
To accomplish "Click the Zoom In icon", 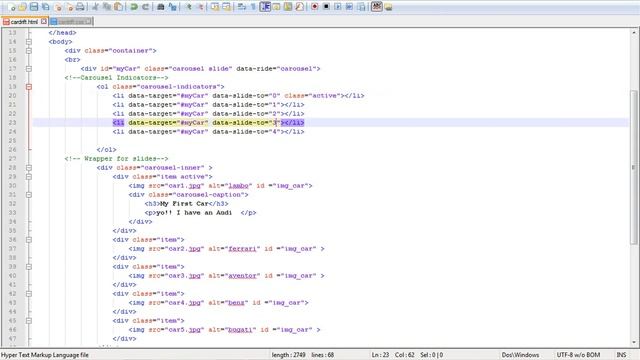I will (188, 7).
